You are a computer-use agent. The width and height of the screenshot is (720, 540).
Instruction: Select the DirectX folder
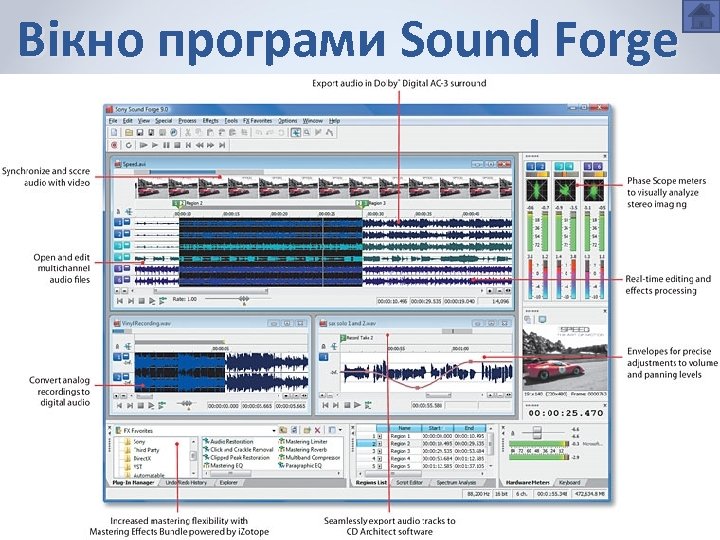142,458
